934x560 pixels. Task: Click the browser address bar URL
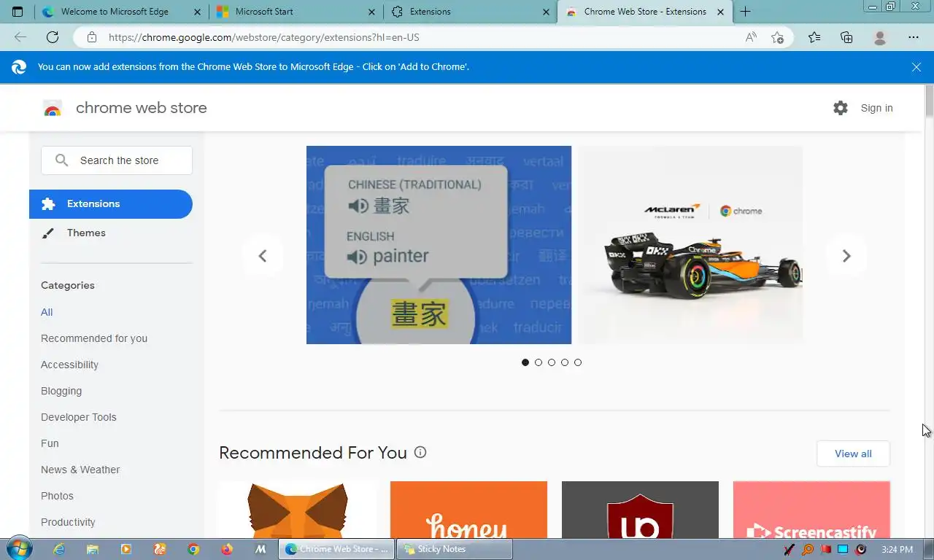264,37
